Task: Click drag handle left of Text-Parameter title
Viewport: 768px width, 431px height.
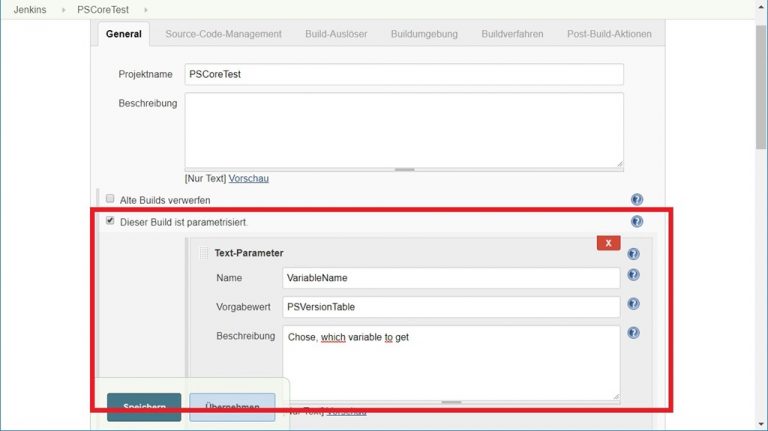Action: click(x=204, y=253)
